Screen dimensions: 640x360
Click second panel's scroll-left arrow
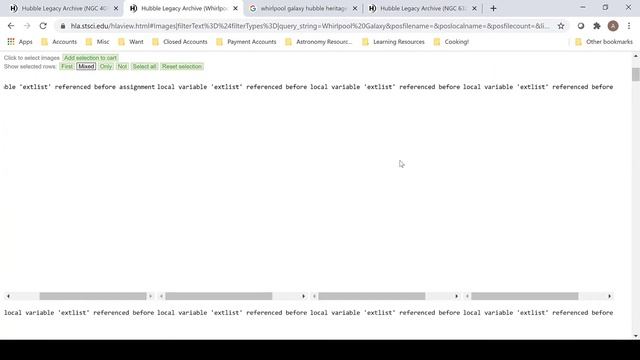tap(161, 296)
